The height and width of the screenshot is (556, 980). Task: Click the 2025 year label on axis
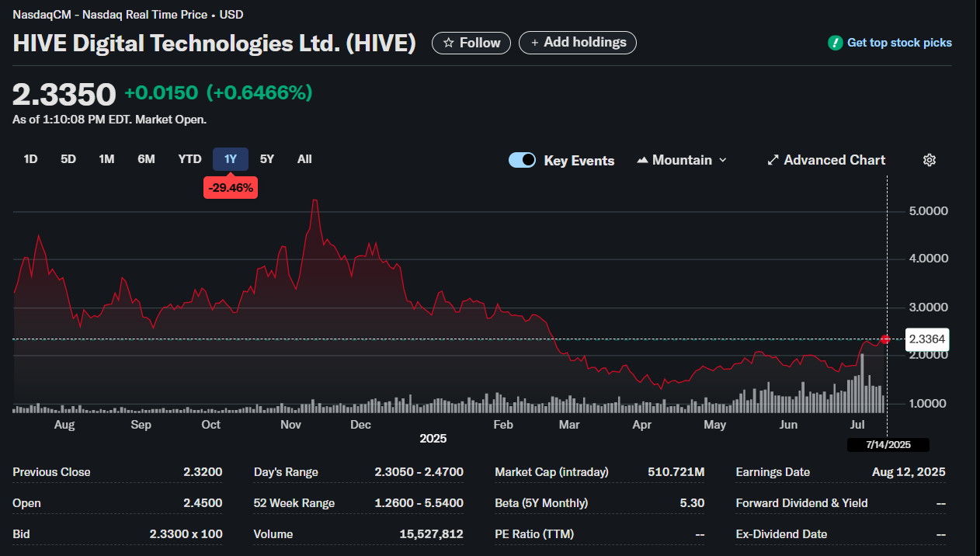tap(433, 439)
